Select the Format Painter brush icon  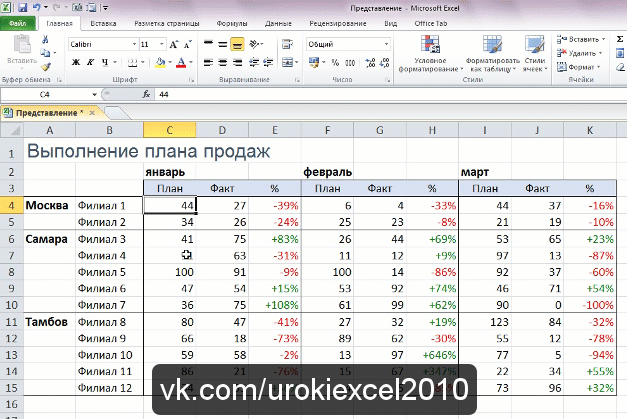46,67
